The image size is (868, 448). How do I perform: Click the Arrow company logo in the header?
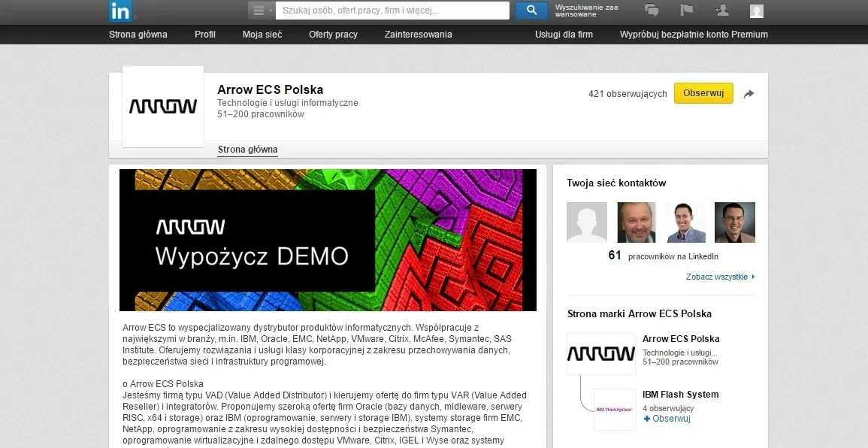163,106
